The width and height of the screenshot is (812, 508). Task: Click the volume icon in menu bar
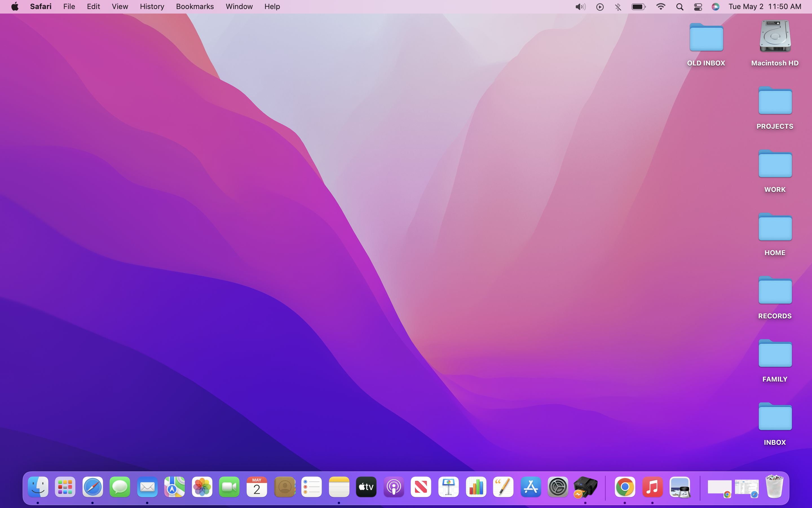coord(581,7)
